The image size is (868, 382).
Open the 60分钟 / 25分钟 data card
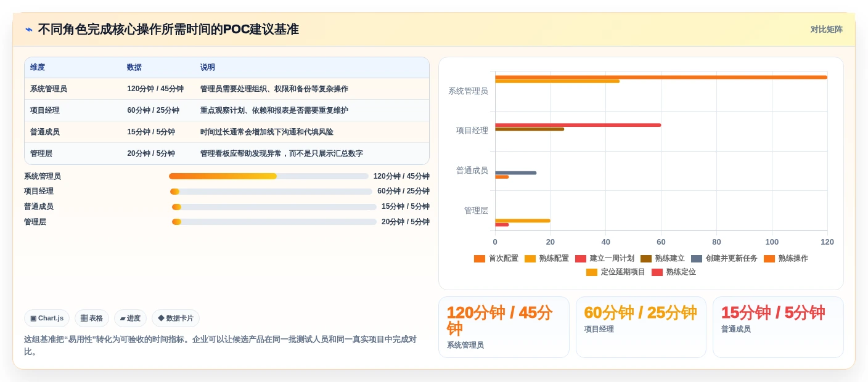click(x=641, y=327)
